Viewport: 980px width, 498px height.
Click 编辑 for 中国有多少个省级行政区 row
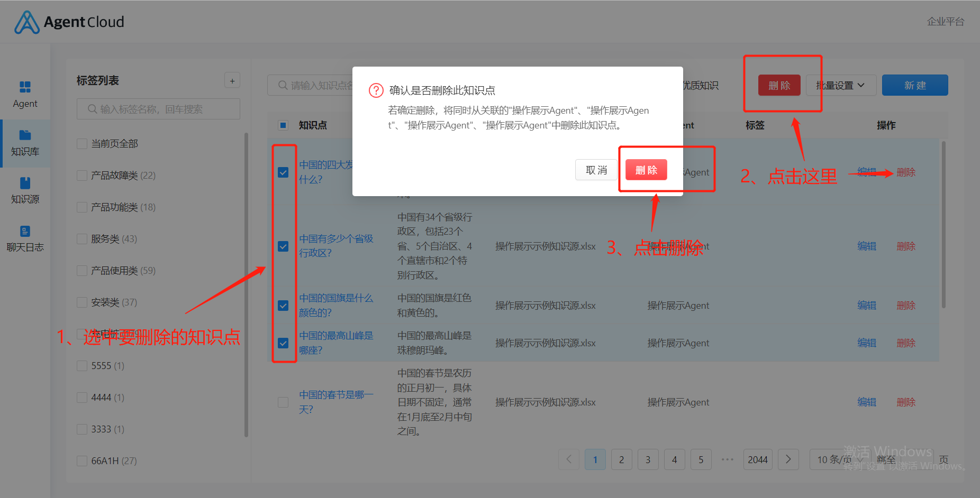867,246
